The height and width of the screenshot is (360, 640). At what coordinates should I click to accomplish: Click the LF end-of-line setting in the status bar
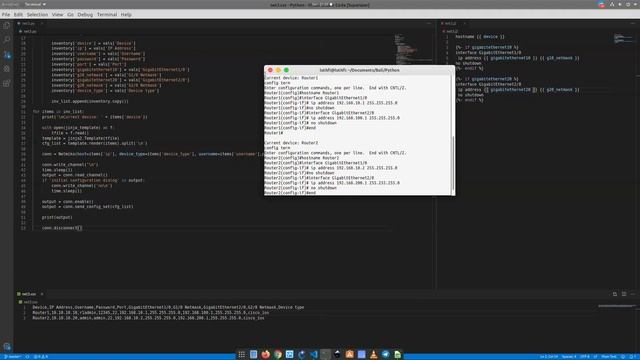pyautogui.click(x=596, y=357)
